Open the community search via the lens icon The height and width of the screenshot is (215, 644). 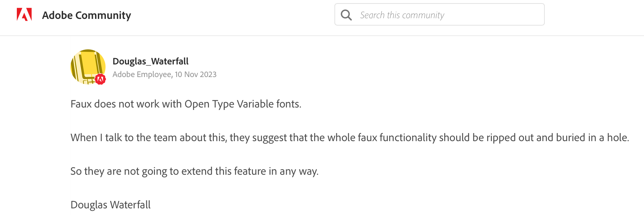point(346,14)
